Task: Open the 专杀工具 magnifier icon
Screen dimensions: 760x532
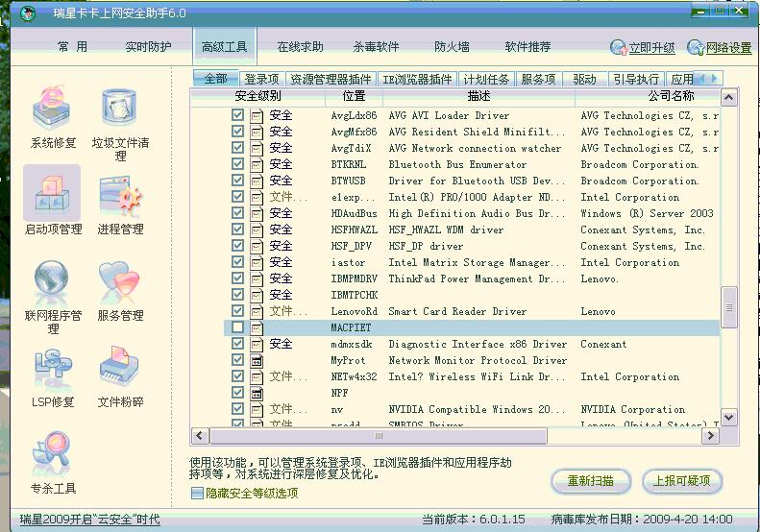Action: tap(52, 453)
